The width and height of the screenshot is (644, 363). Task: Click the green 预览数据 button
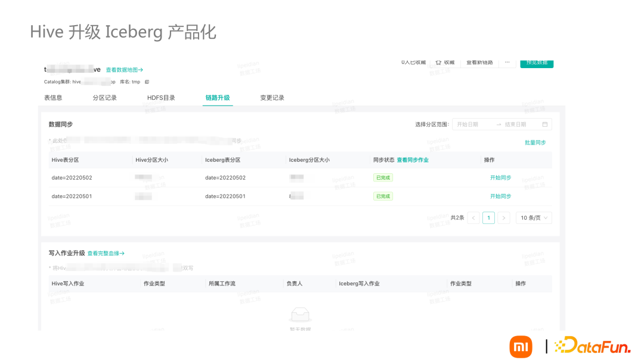pos(537,63)
